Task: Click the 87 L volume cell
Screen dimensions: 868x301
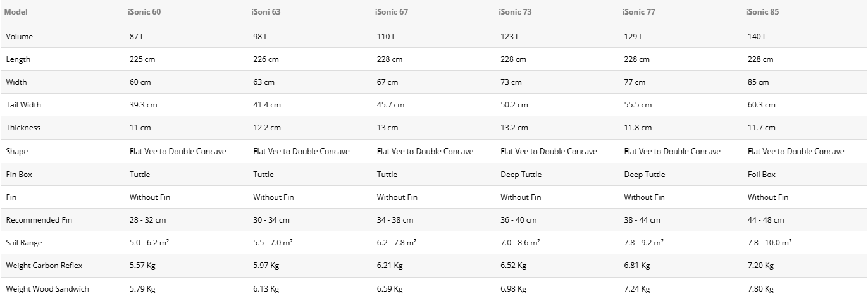Action: pyautogui.click(x=137, y=37)
